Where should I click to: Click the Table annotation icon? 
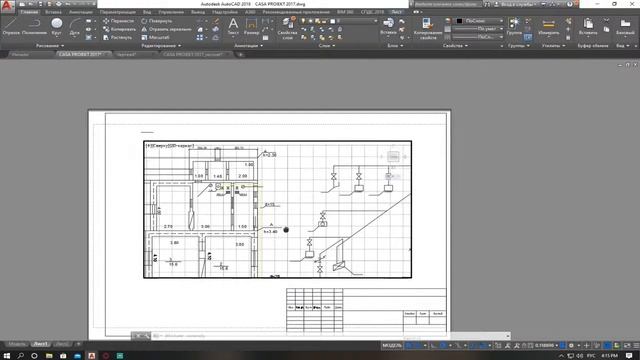[x=265, y=38]
